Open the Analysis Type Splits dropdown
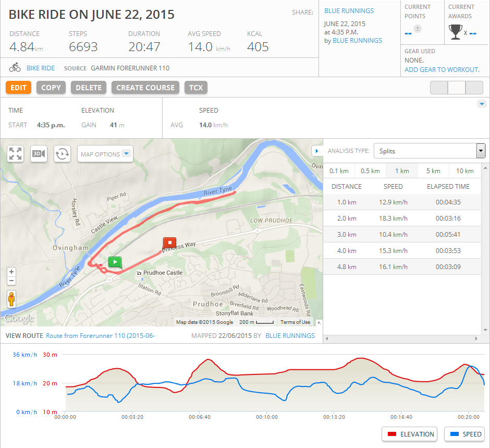The height and width of the screenshot is (448, 490). (429, 151)
